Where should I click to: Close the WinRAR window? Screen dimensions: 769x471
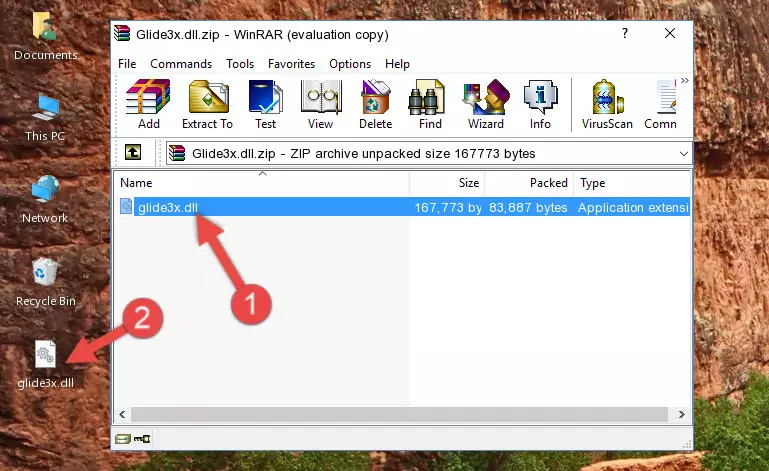pyautogui.click(x=670, y=33)
